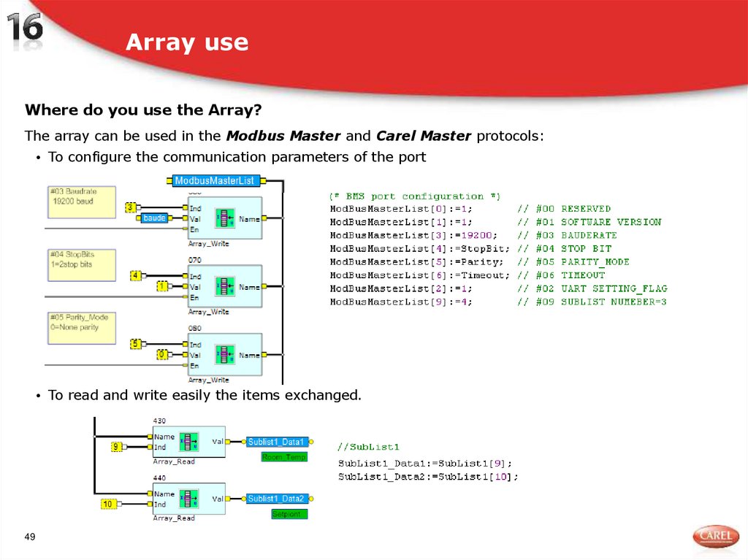Expand the ModbusMasterList node
Viewport: 748px width, 560px height.
215,180
